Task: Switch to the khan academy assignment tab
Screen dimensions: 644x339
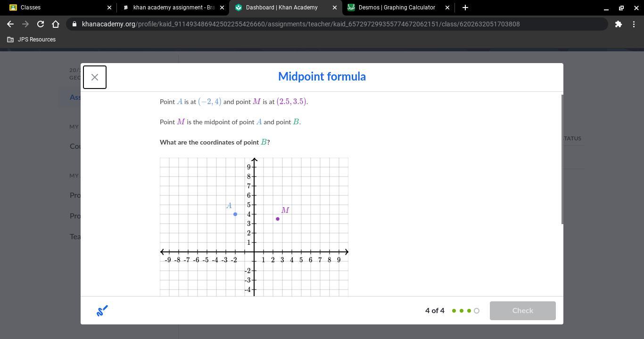Action: [x=173, y=8]
